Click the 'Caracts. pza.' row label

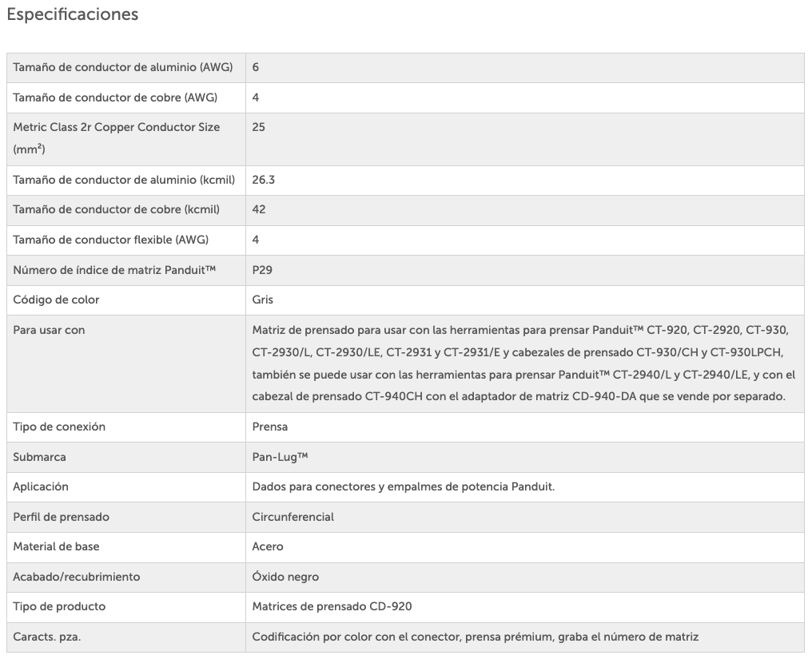pos(47,637)
